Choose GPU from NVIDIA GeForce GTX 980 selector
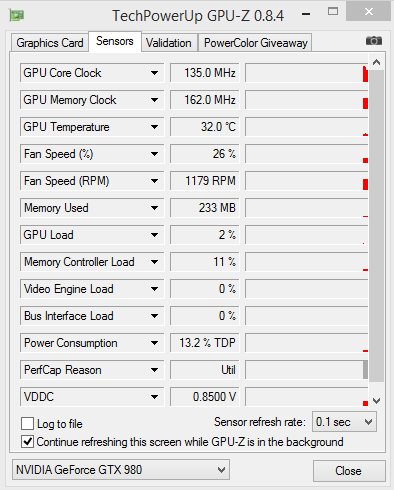 pyautogui.click(x=121, y=470)
